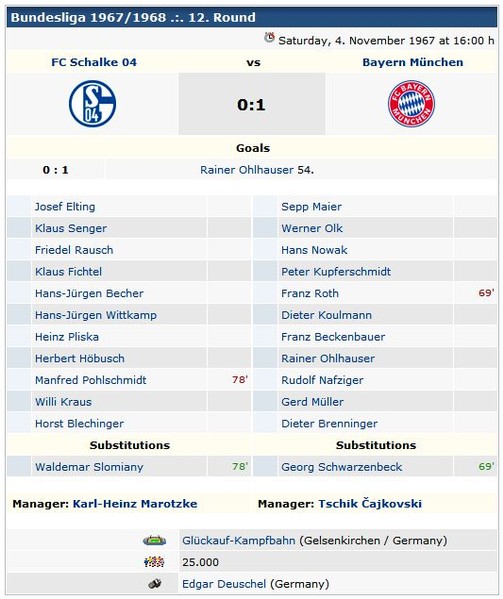Click the stadium icon next to Glückauf-Kampfbahn
Image resolution: width=503 pixels, height=599 pixels.
(x=154, y=540)
